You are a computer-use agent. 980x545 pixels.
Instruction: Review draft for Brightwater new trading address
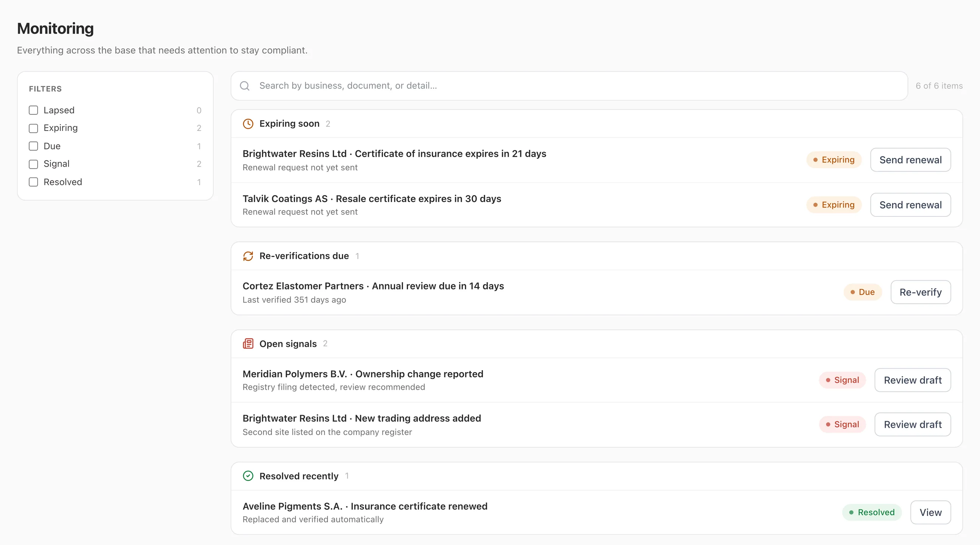point(912,424)
